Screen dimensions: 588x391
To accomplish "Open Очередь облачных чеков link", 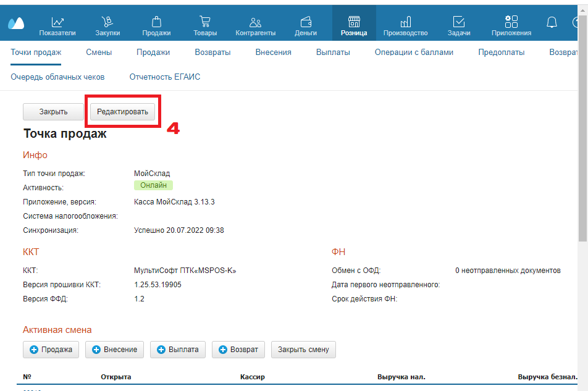I will (57, 77).
